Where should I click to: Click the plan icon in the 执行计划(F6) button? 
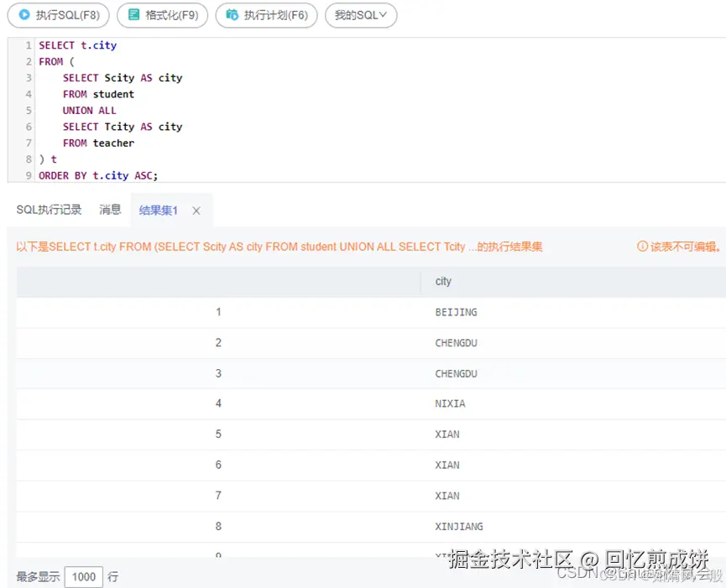point(232,15)
